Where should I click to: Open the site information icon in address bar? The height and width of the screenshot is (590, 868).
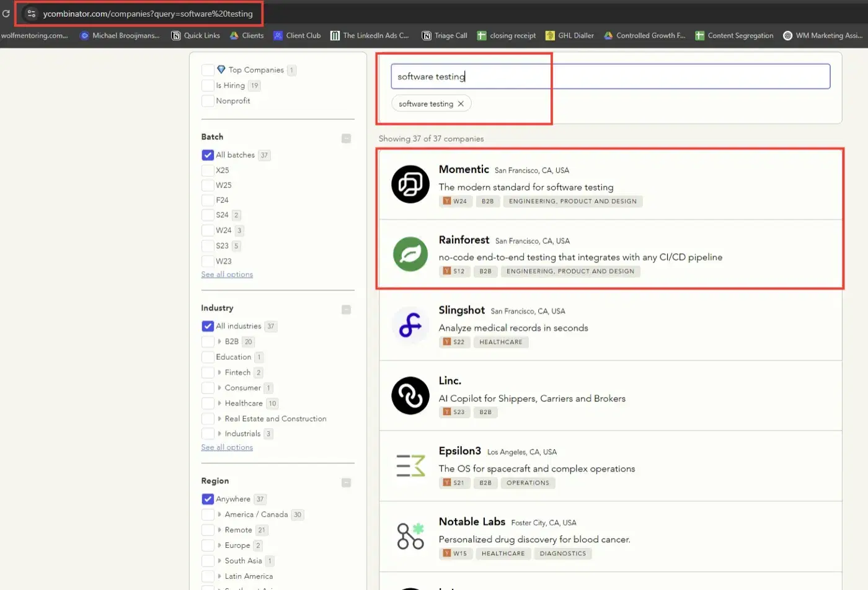(31, 13)
